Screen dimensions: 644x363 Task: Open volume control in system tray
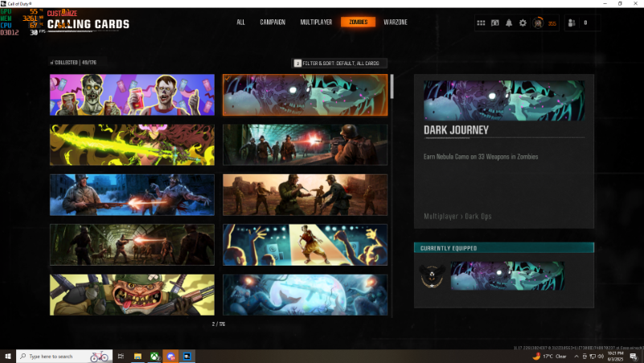pyautogui.click(x=601, y=357)
